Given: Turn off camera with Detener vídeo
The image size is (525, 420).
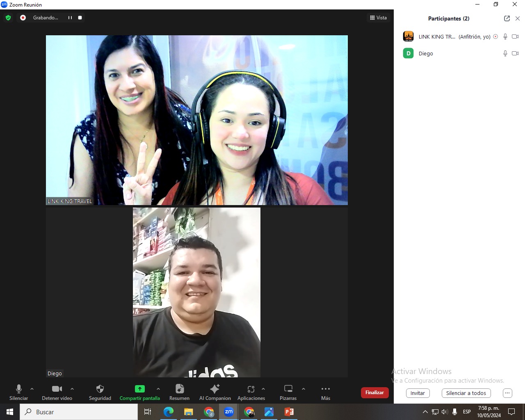Looking at the screenshot, I should click(x=57, y=389).
